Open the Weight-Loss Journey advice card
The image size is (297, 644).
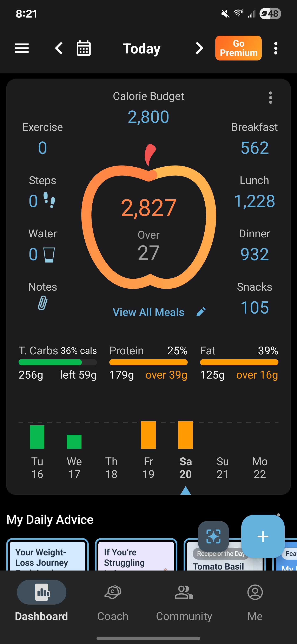(x=47, y=556)
